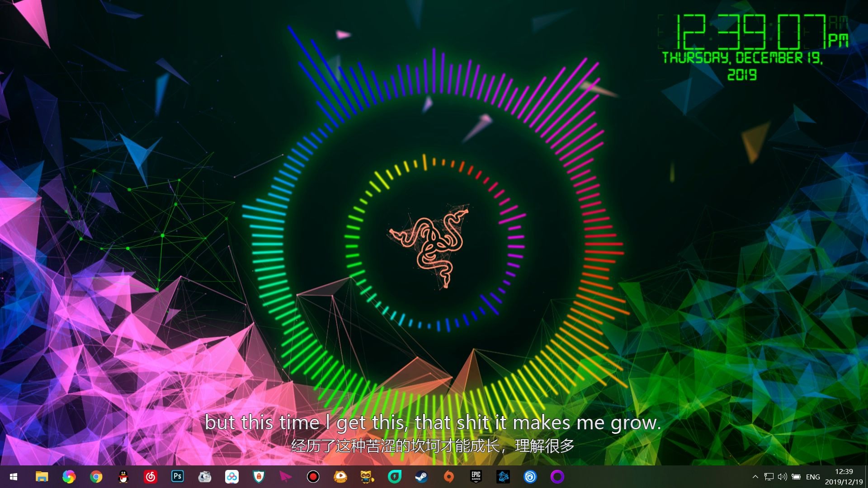Open the teal lightning shield app icon
The height and width of the screenshot is (488, 868).
394,477
